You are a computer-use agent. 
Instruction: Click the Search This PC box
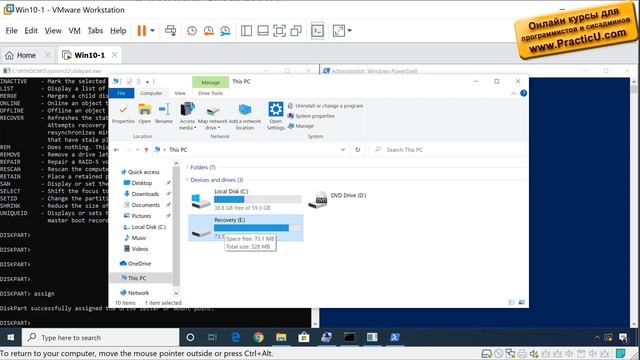pos(447,150)
